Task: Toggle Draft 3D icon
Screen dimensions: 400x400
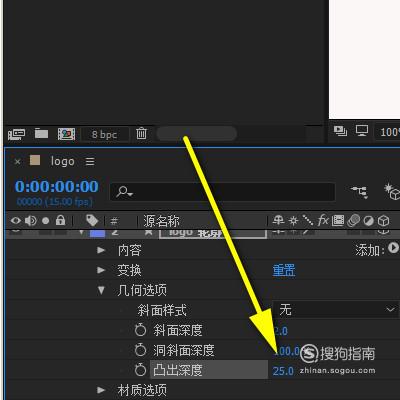Action: point(392,192)
